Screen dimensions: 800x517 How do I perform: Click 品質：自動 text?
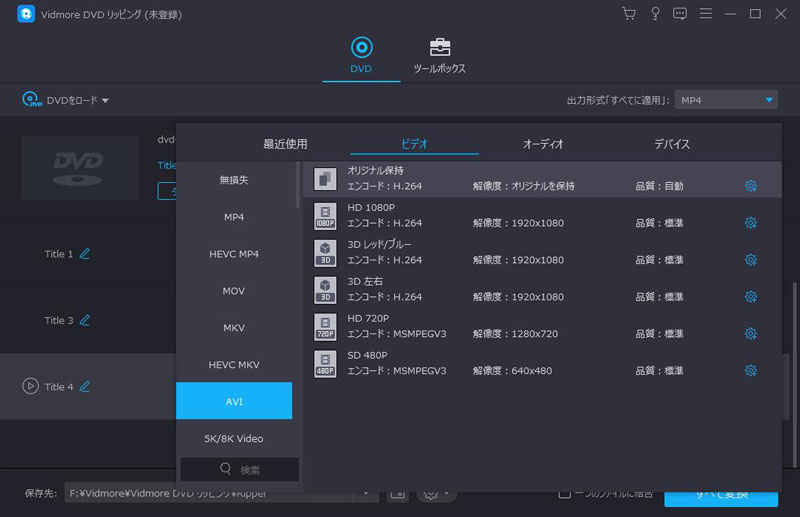pyautogui.click(x=659, y=186)
